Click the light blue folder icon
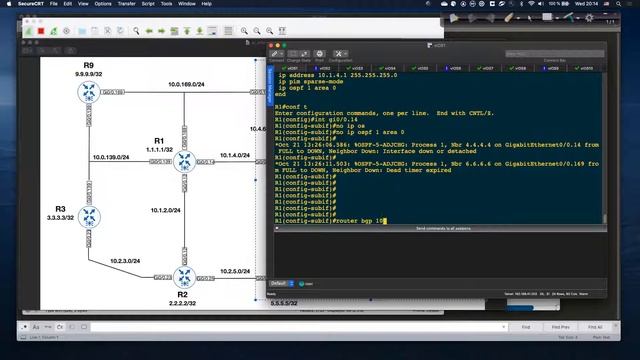 coord(82,31)
